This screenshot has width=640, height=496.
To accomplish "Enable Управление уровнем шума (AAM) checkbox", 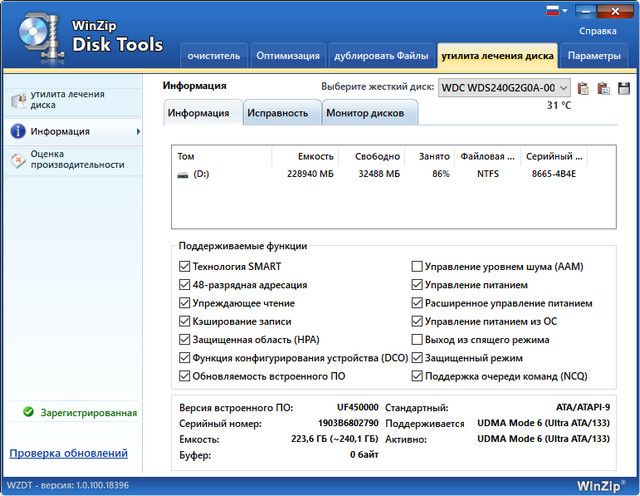I will tap(417, 267).
